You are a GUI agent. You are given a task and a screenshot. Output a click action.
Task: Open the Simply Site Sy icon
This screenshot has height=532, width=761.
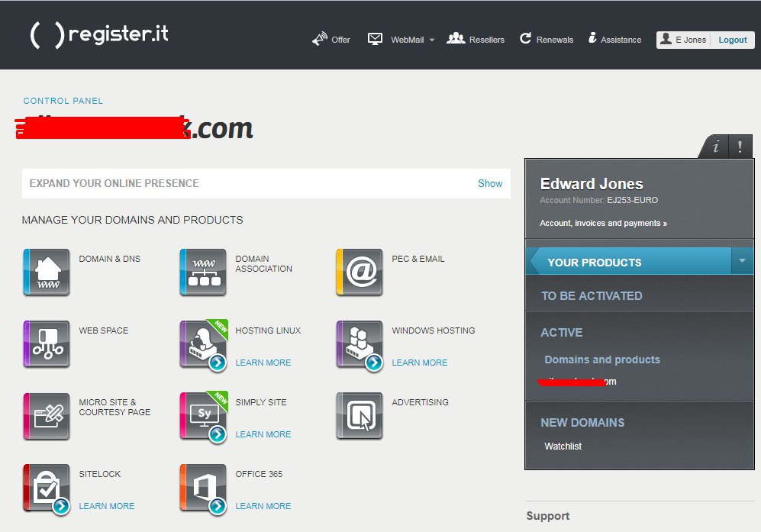pyautogui.click(x=203, y=416)
